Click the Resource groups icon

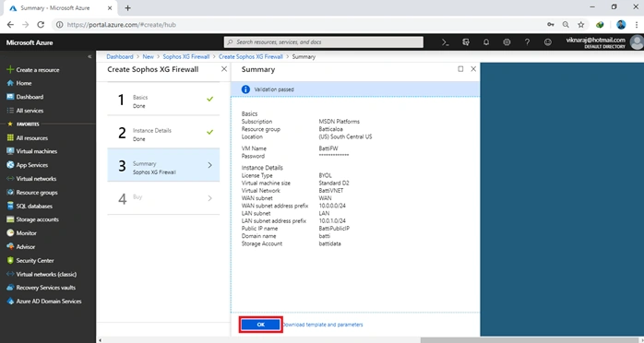coord(10,193)
